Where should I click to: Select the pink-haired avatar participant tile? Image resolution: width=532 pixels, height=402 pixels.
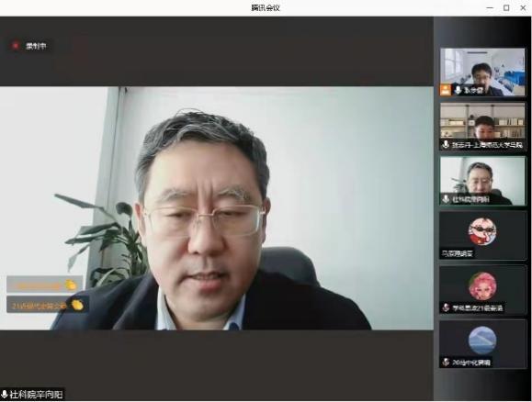pos(482,289)
